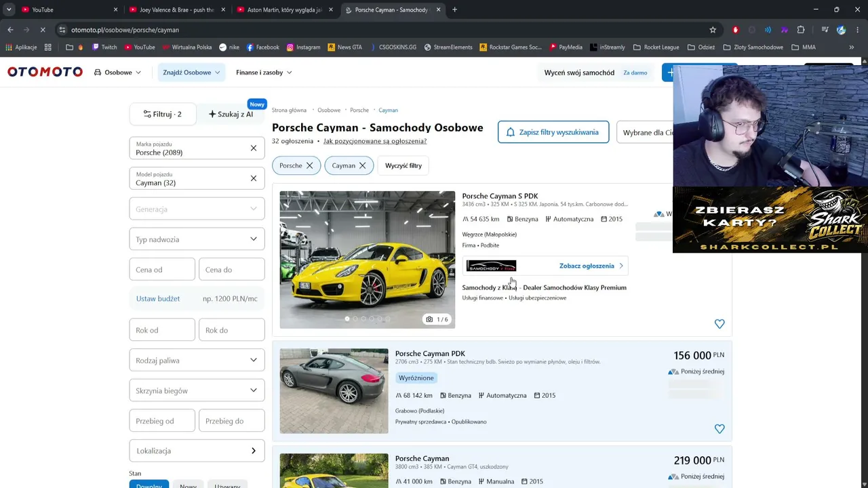Image resolution: width=868 pixels, height=488 pixels.
Task: Save the yellow Cayman S PDK to favorites
Action: point(719,324)
